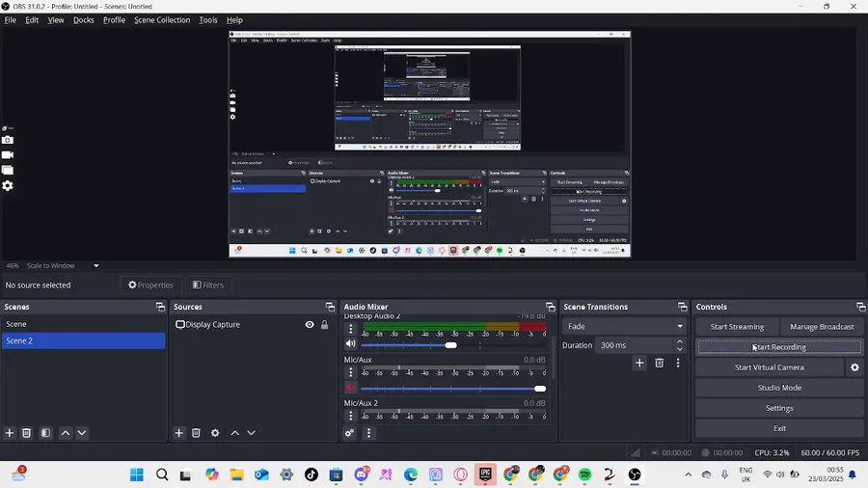Image resolution: width=868 pixels, height=488 pixels.
Task: Remove the selected scene with the trash icon
Action: [x=27, y=433]
